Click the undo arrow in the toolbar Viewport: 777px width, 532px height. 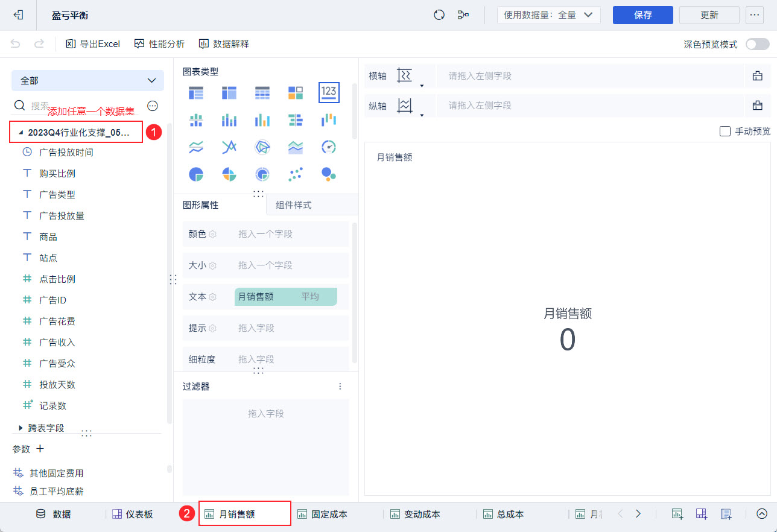point(16,44)
